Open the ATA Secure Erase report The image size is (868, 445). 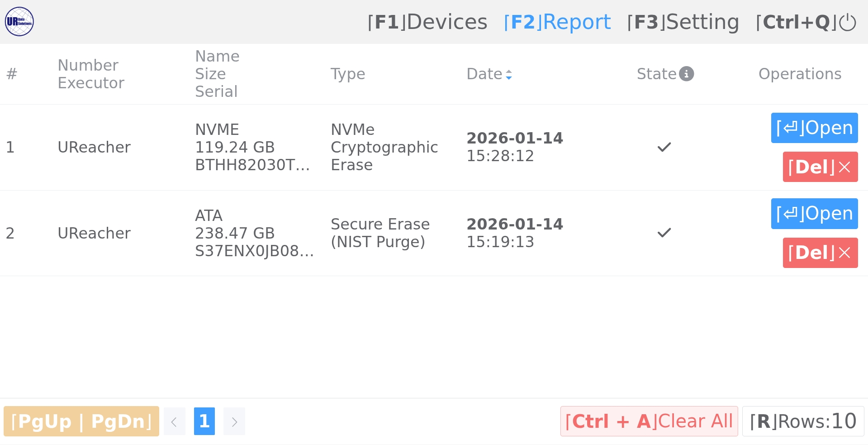pos(814,214)
